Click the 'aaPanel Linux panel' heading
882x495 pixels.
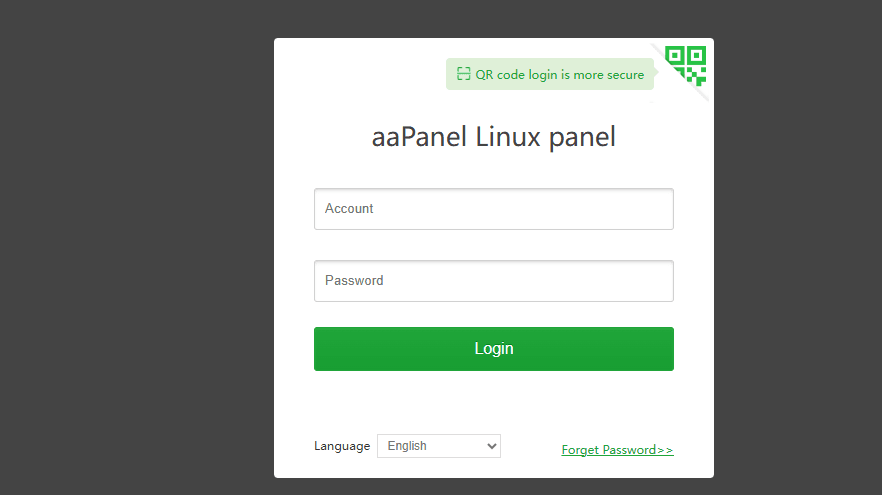coord(493,137)
